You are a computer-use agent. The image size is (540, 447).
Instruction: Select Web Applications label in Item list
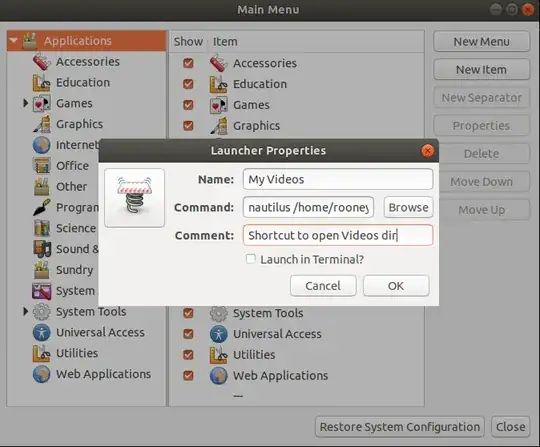click(x=280, y=376)
